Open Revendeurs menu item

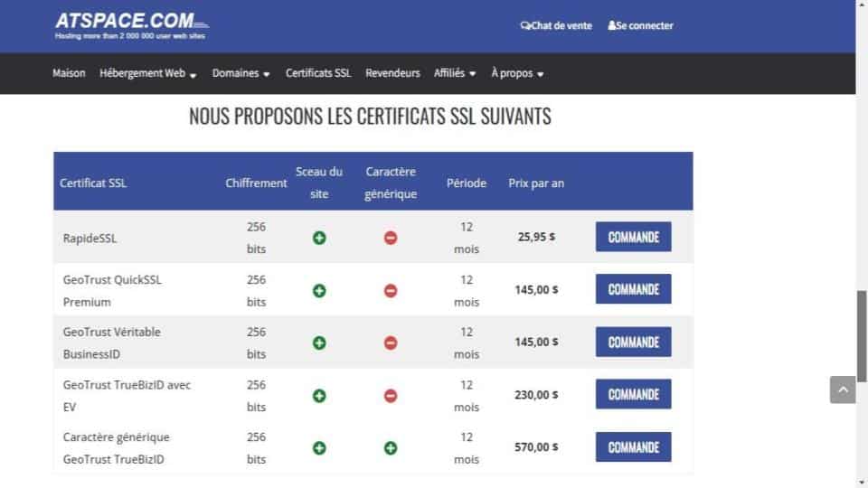coord(392,73)
